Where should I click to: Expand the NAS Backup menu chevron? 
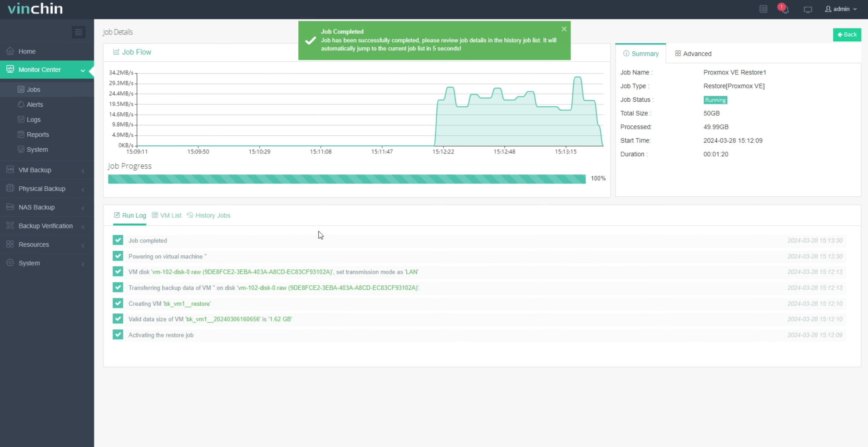pyautogui.click(x=83, y=208)
